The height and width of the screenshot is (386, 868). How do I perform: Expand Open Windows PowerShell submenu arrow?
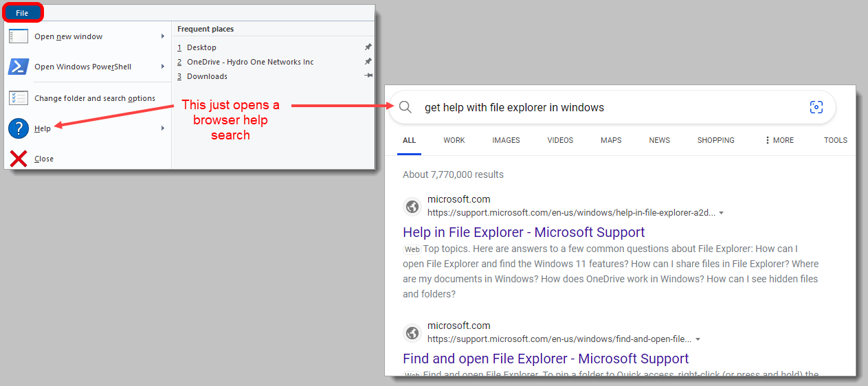pos(163,67)
